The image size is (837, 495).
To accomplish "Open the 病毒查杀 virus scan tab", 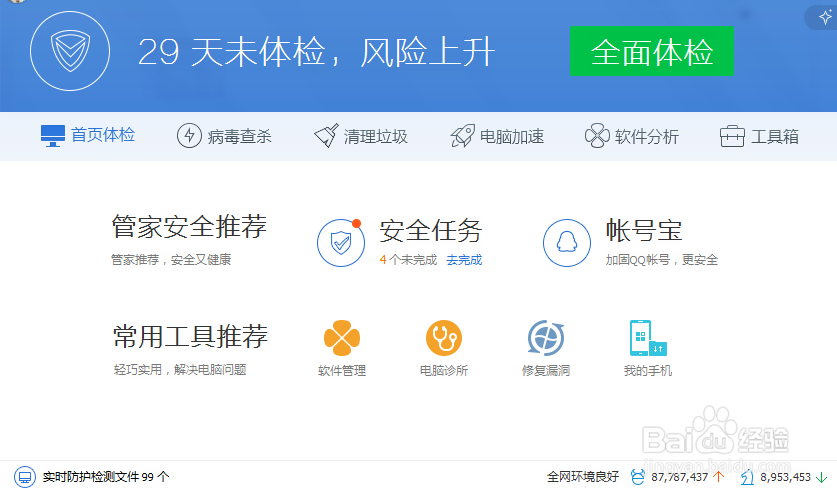I will [224, 136].
